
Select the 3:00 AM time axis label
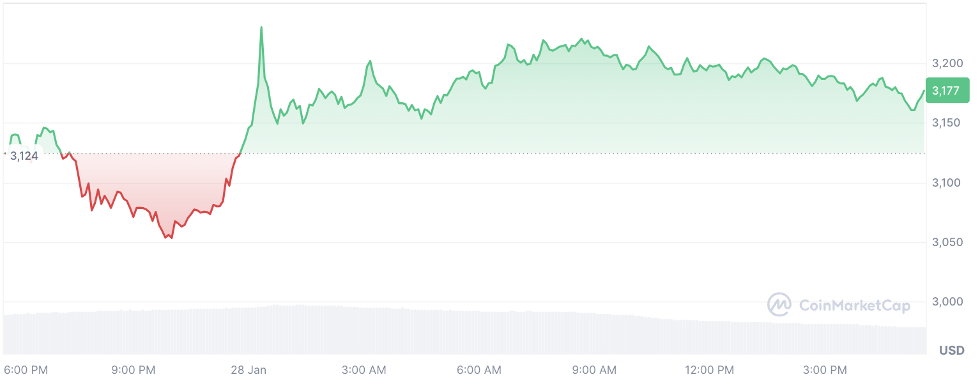tap(364, 370)
